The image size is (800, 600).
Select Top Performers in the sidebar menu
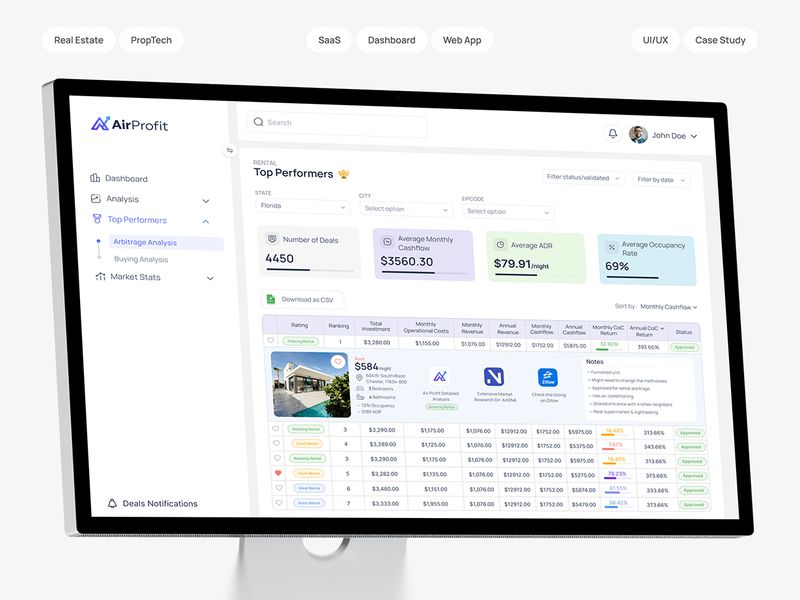tap(137, 219)
